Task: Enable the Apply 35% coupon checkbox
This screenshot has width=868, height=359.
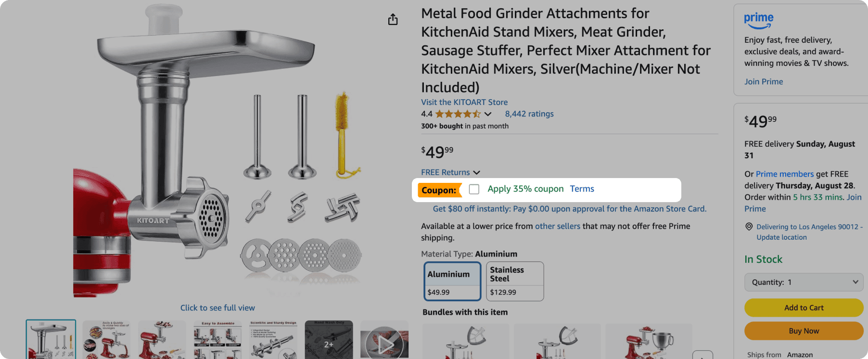Action: click(474, 189)
